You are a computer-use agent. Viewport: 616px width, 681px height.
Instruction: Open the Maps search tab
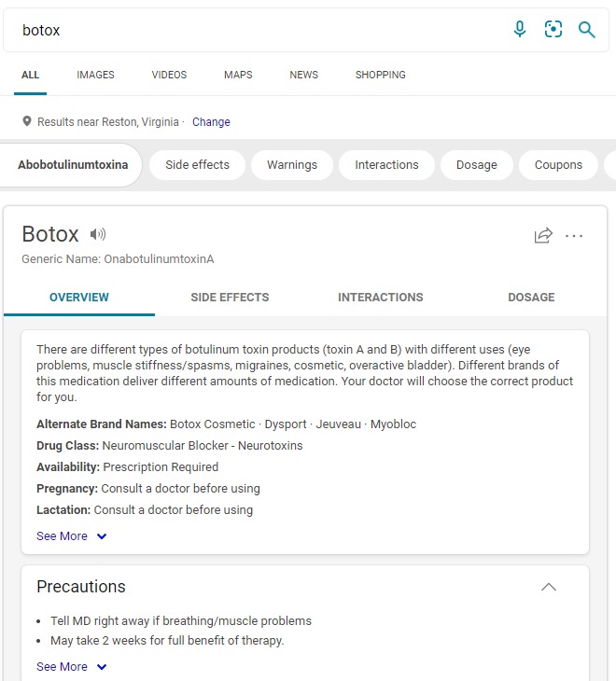(238, 75)
